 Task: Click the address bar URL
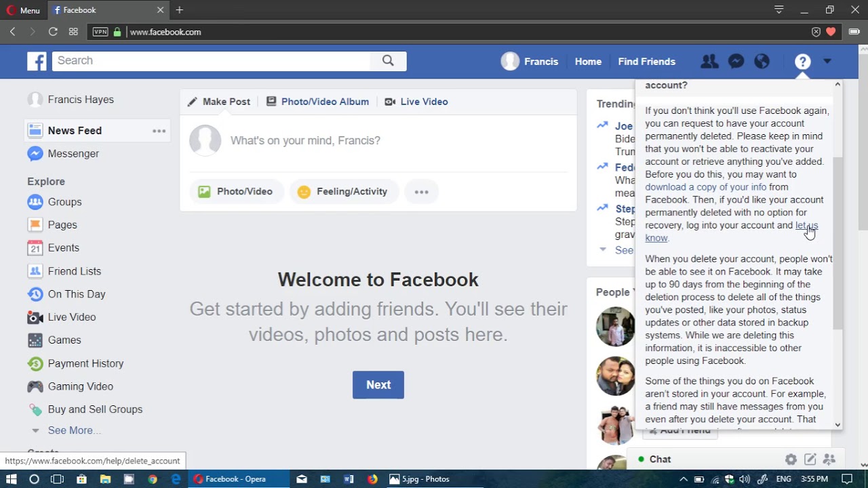165,32
